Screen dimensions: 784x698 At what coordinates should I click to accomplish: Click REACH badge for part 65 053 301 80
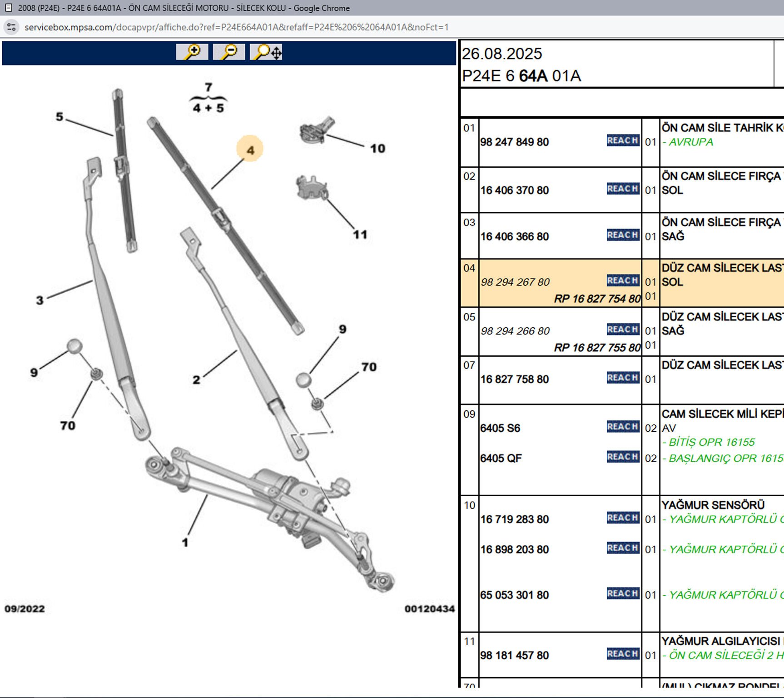click(623, 593)
